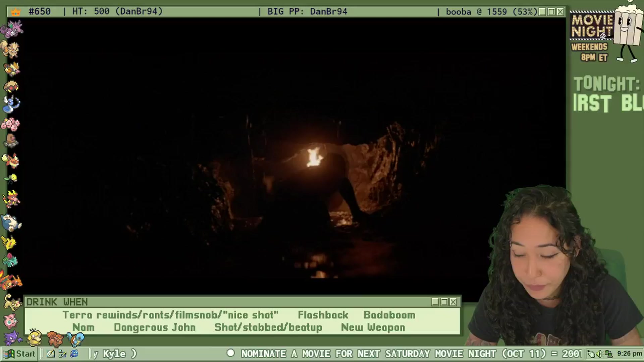Click the '#650' counter in title bar

coord(40,12)
